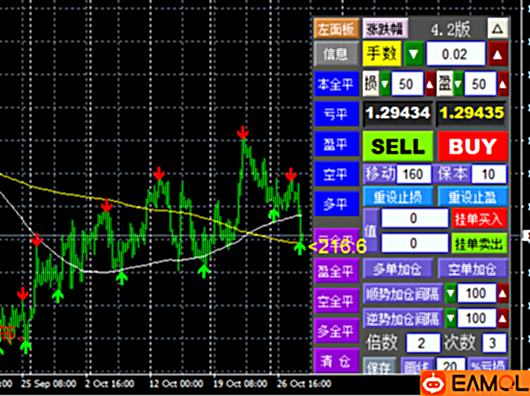Place pending sell order with 挂单卖出

pos(479,243)
